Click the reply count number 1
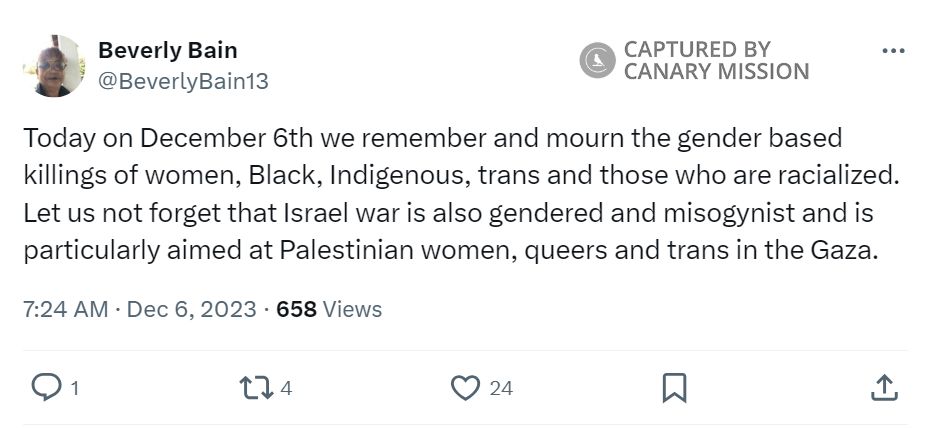This screenshot has height=428, width=933. coord(75,388)
